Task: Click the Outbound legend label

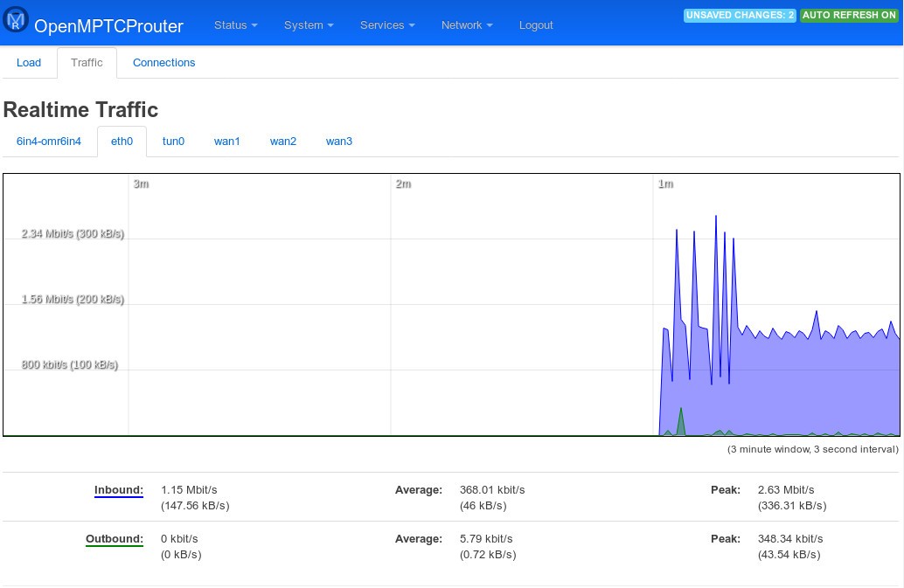Action: 114,539
